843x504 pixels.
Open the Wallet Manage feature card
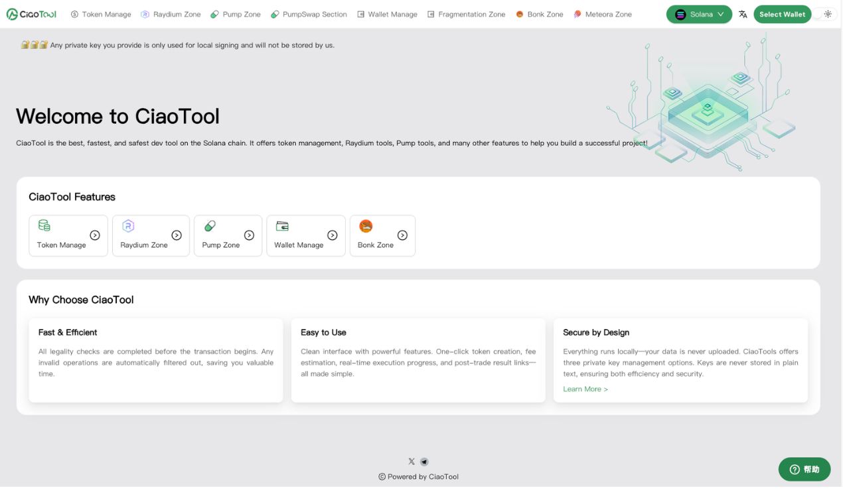click(x=306, y=235)
